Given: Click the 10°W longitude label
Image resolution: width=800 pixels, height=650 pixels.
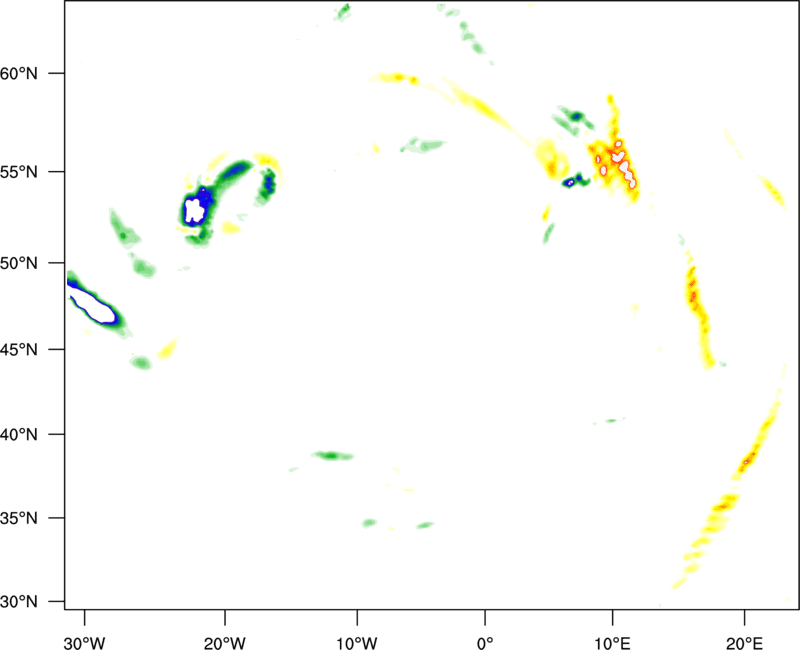Looking at the screenshot, I should pyautogui.click(x=357, y=643).
